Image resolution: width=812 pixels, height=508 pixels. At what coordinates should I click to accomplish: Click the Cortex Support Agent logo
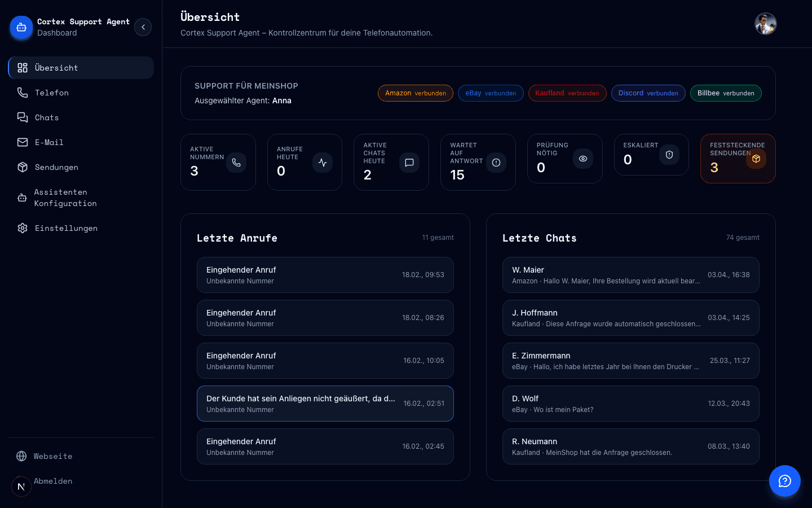pos(21,27)
